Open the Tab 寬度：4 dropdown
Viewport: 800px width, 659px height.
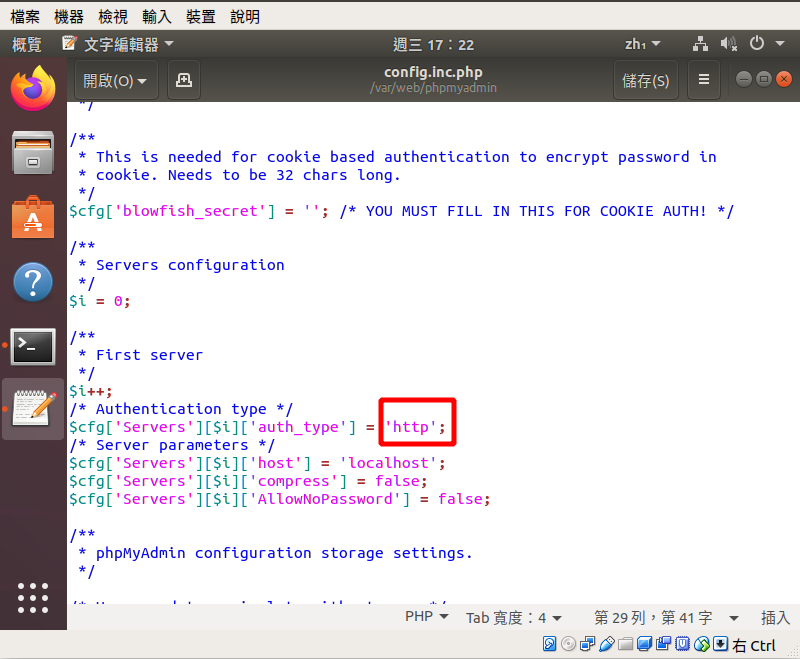click(x=513, y=618)
